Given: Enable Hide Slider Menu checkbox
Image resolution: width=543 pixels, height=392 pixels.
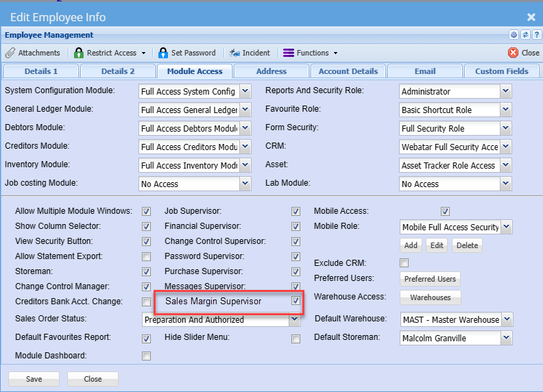Looking at the screenshot, I should 295,339.
